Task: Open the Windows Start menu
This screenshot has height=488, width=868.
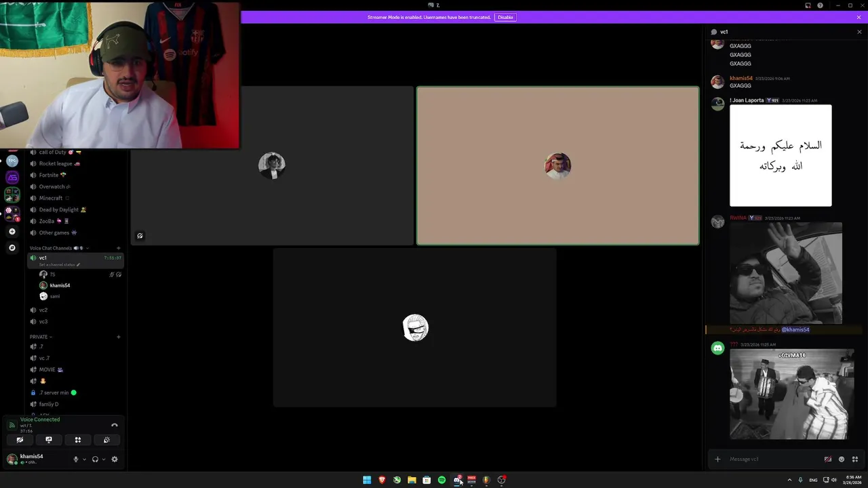Action: 367,480
